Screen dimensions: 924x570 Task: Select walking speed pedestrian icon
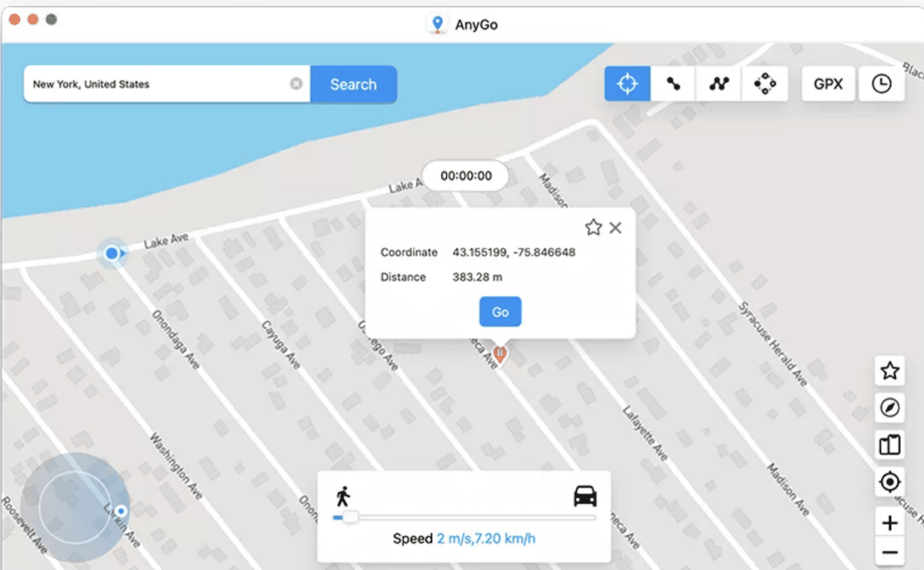(x=342, y=496)
